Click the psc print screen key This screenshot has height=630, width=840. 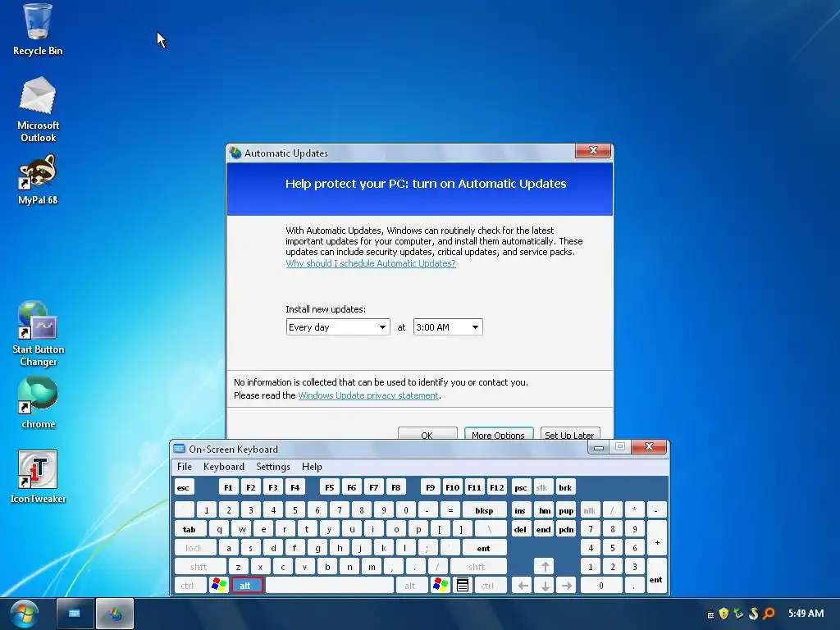click(521, 487)
